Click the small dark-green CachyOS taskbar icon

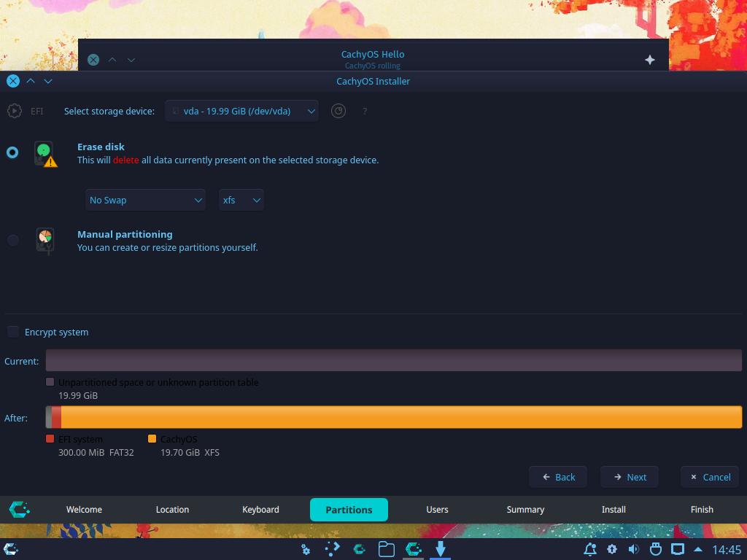point(359,550)
